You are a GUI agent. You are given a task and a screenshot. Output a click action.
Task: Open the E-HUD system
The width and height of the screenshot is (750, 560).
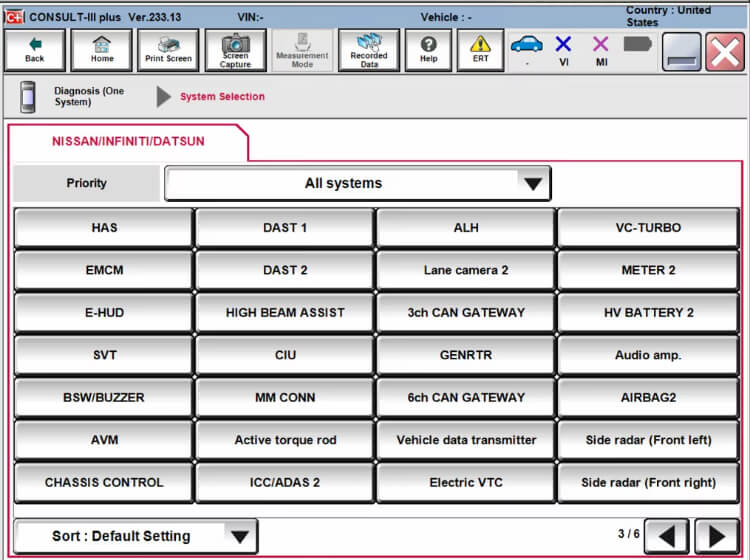click(104, 313)
